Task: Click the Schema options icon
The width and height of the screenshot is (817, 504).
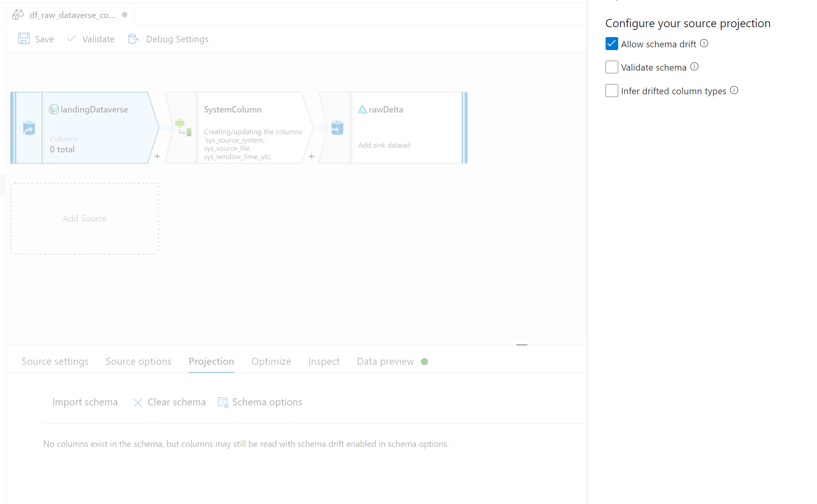Action: [223, 402]
